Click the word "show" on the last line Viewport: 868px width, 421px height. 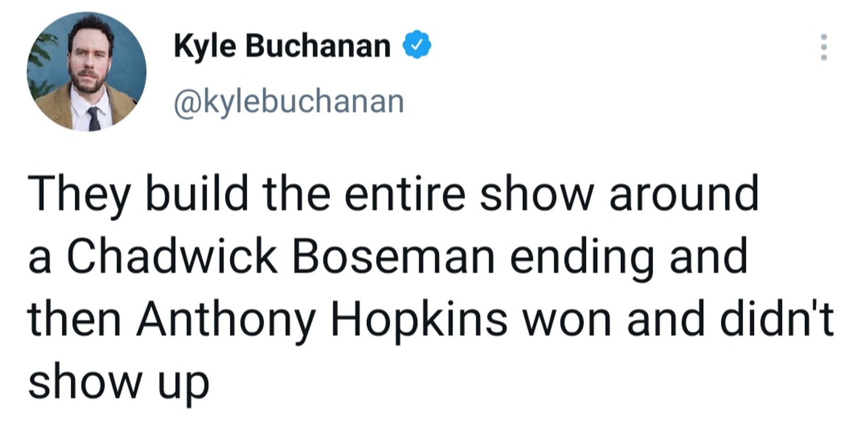85,381
